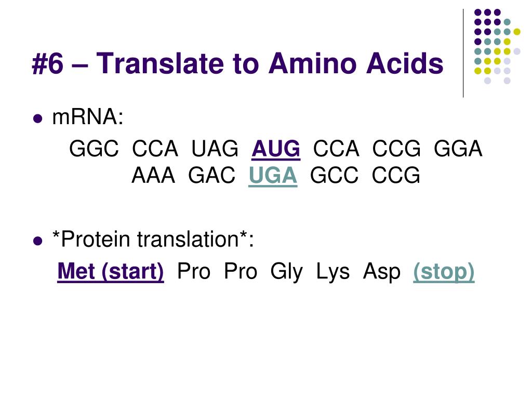Click the underlined (stop) text

coord(444,271)
